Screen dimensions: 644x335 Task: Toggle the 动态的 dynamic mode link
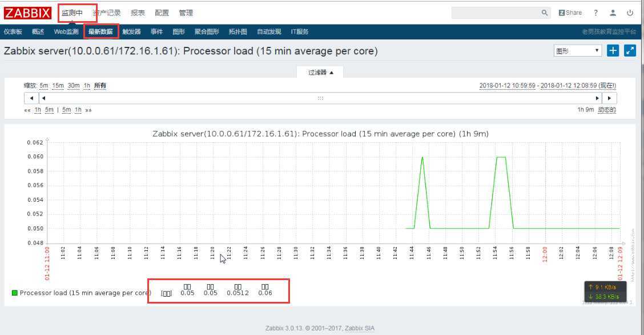607,110
